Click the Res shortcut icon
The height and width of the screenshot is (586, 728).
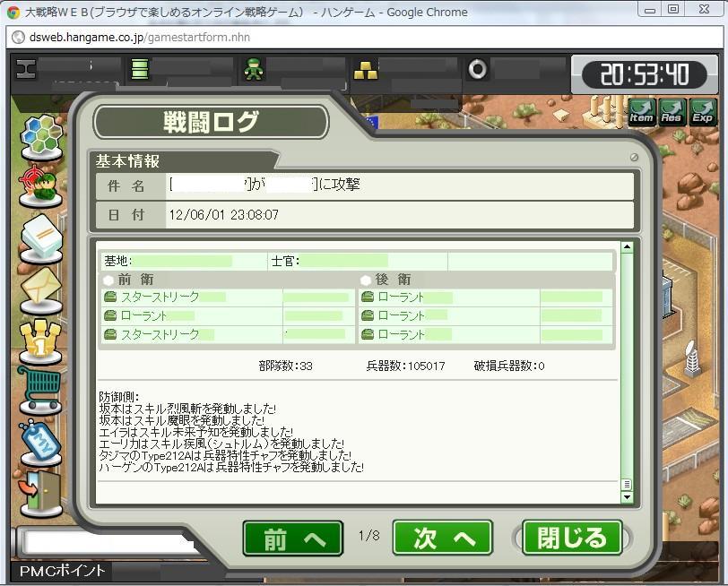pos(672,112)
